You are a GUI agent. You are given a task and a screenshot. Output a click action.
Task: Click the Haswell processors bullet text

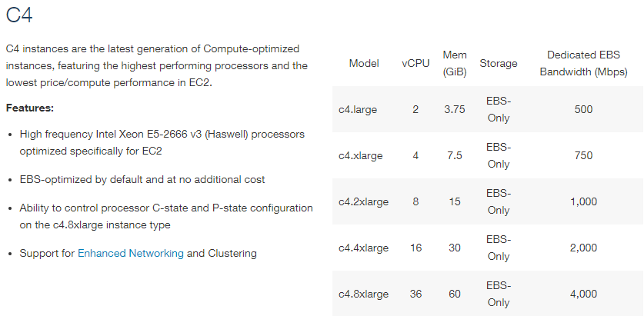[162, 143]
